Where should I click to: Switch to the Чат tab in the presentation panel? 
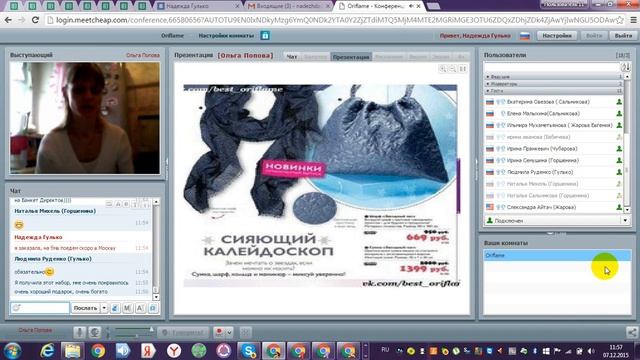(x=292, y=57)
